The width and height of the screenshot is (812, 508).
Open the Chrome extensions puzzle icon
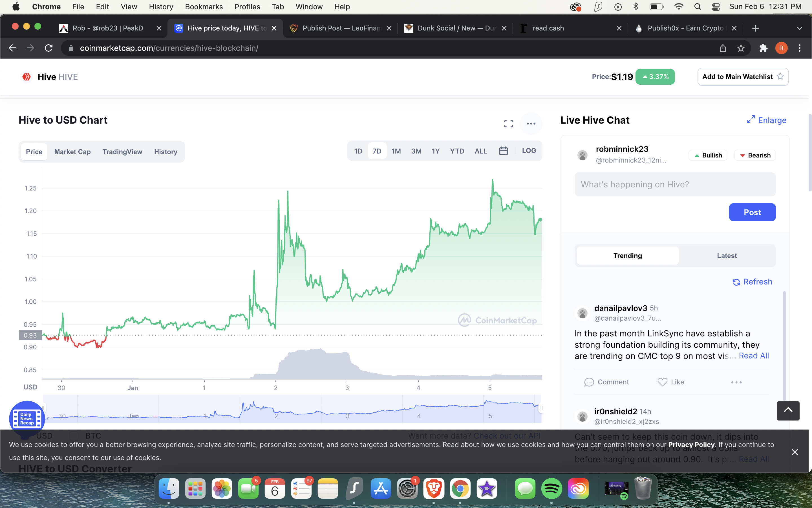click(x=763, y=48)
